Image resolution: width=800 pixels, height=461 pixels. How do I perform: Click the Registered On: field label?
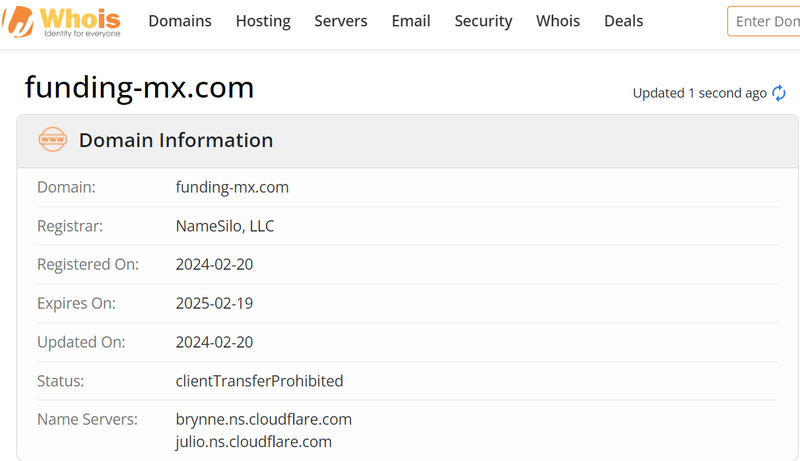click(88, 265)
